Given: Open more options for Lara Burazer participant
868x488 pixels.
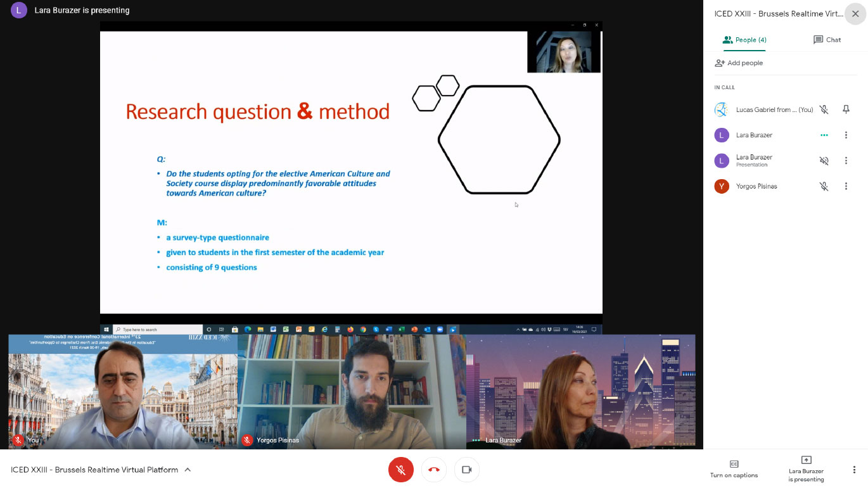Looking at the screenshot, I should [x=846, y=135].
